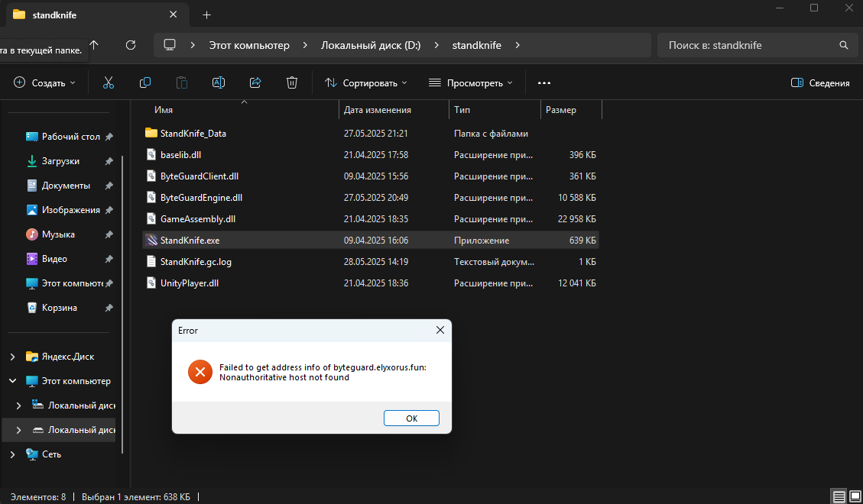This screenshot has height=504, width=863.
Task: Toggle the Сведения details pane
Action: point(820,83)
